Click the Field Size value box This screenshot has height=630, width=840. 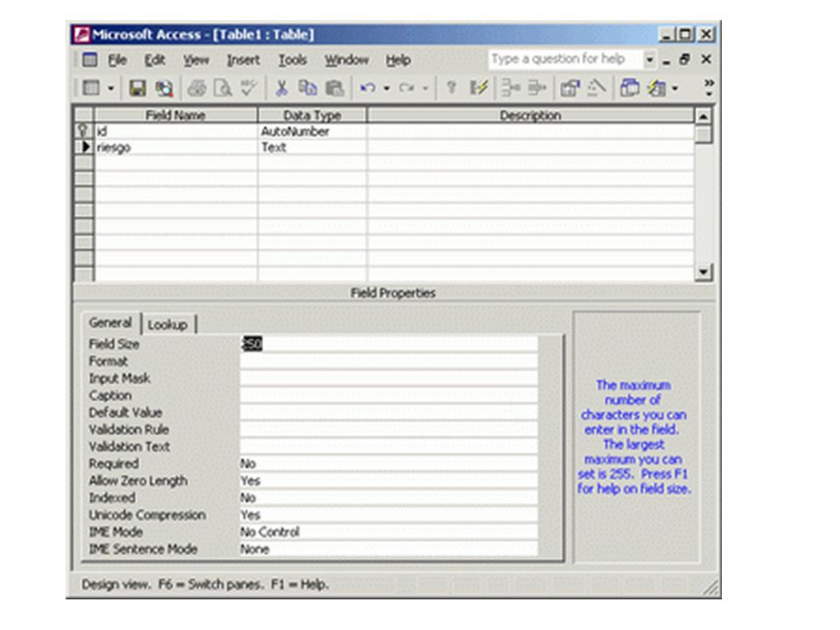pyautogui.click(x=388, y=344)
